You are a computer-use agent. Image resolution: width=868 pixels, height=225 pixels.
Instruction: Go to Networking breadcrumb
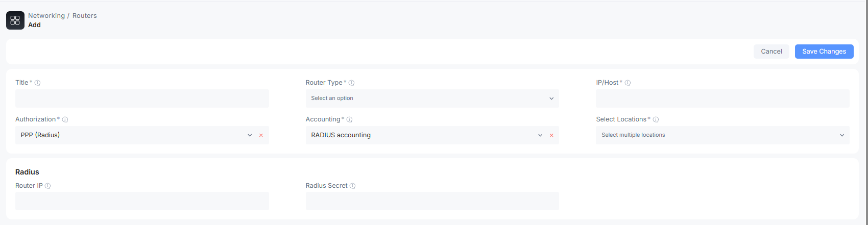[x=46, y=16]
